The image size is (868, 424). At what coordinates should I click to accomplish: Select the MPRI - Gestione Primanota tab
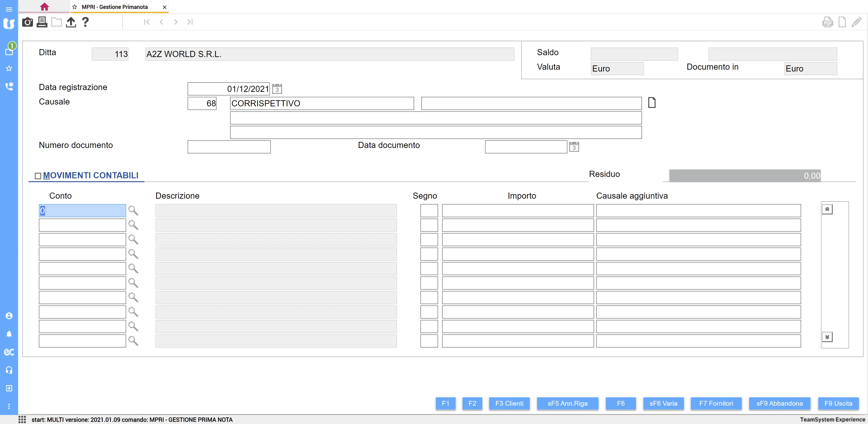click(115, 7)
